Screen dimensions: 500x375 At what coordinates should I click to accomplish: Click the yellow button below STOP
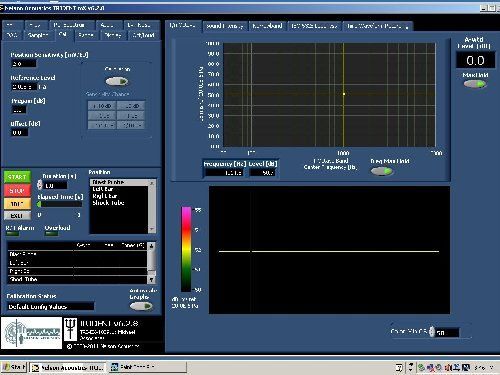tap(17, 204)
